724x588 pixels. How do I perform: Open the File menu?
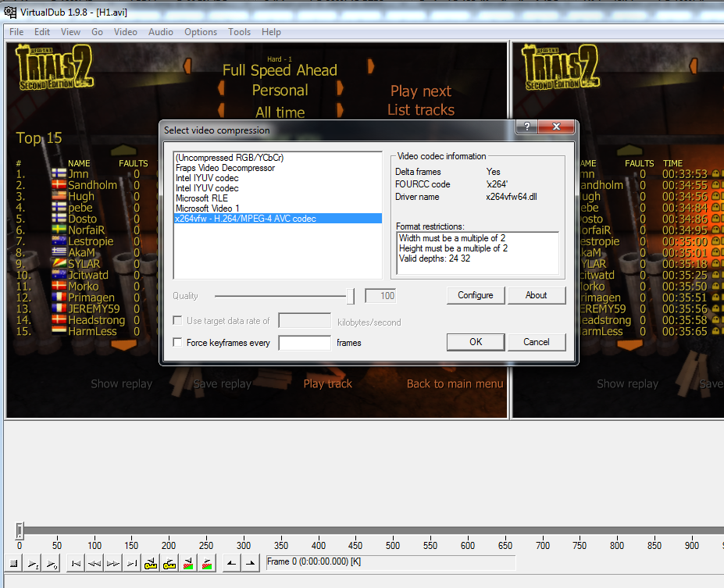point(16,32)
